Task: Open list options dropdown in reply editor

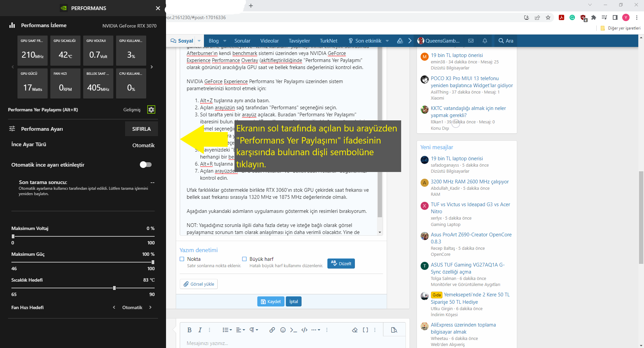Action: [x=227, y=330]
